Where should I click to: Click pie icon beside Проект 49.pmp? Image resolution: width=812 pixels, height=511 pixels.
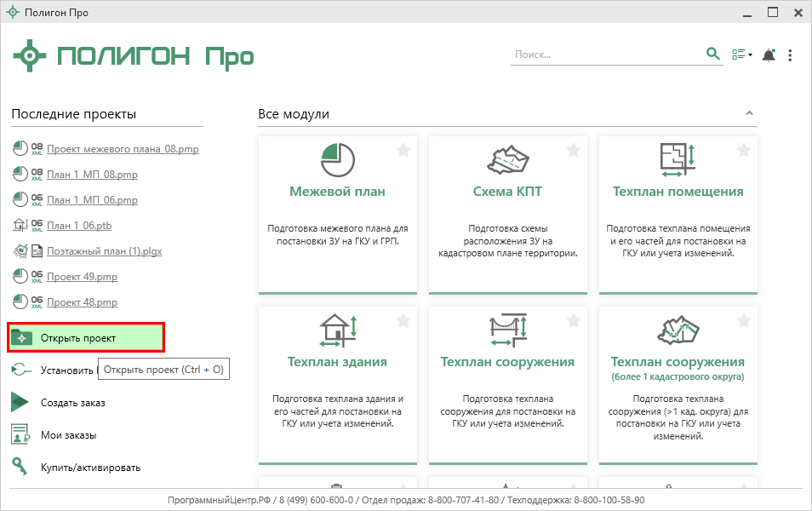(20, 276)
